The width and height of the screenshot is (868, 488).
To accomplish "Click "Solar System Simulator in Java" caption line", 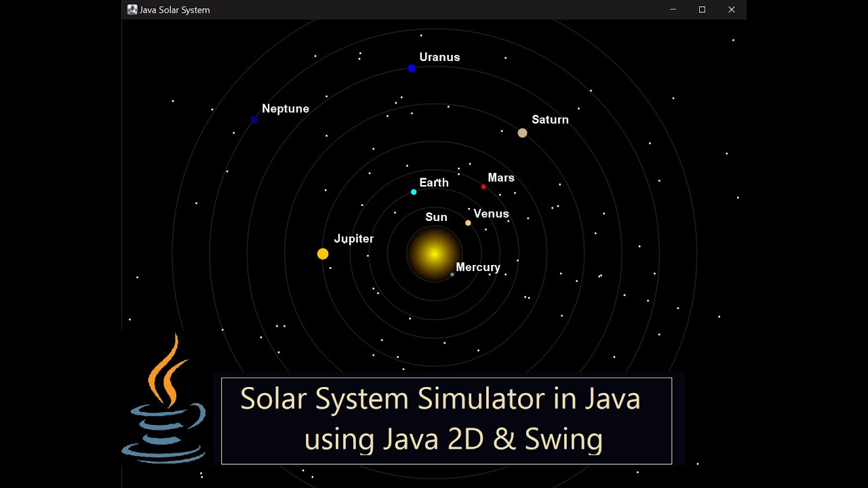I will click(440, 398).
